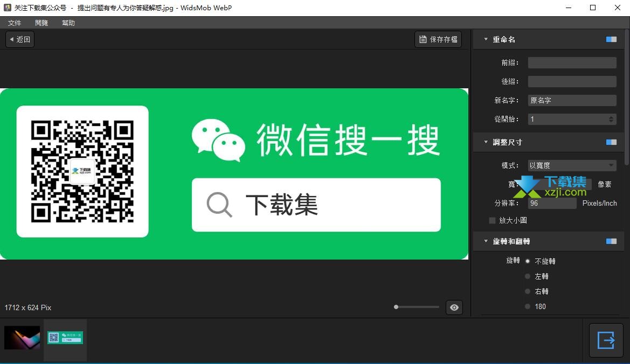
Task: Click the 返回 back button
Action: [20, 39]
